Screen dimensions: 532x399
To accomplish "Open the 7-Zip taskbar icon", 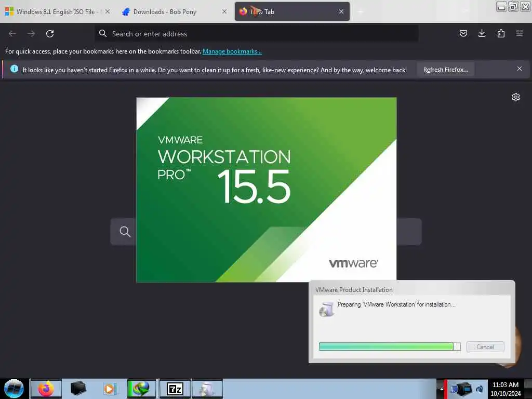I will [x=175, y=389].
